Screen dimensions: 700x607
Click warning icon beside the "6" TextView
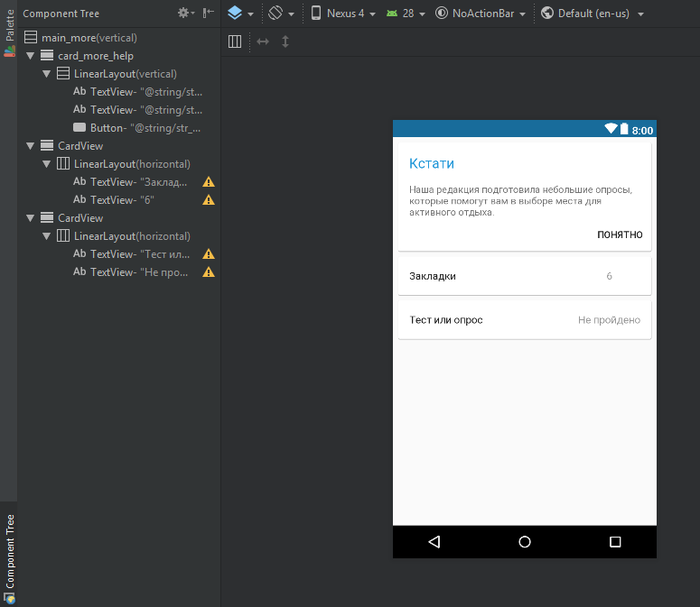(x=209, y=200)
